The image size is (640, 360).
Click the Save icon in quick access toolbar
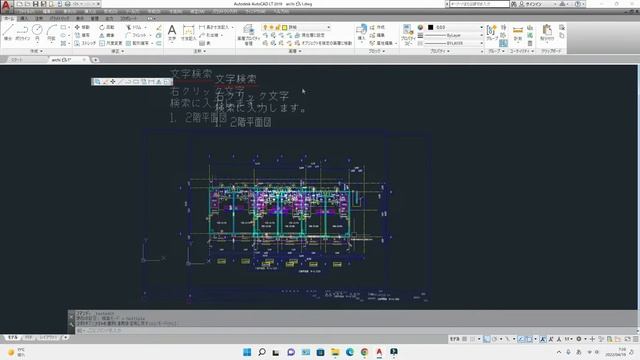coord(36,4)
